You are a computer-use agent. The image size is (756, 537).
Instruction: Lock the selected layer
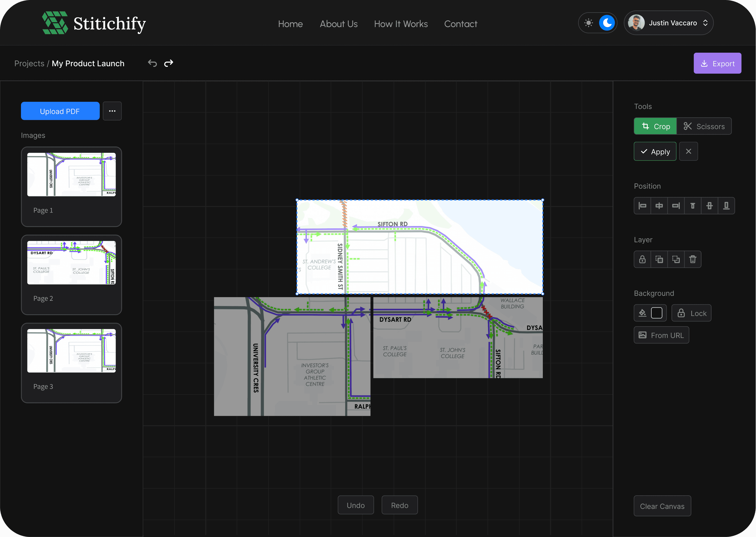pos(642,259)
